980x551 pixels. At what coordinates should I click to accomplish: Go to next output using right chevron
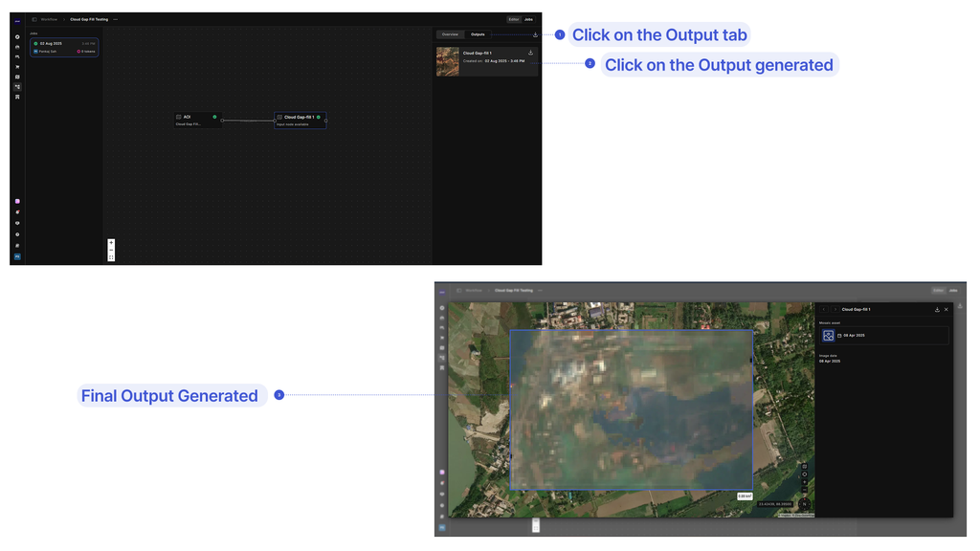835,309
